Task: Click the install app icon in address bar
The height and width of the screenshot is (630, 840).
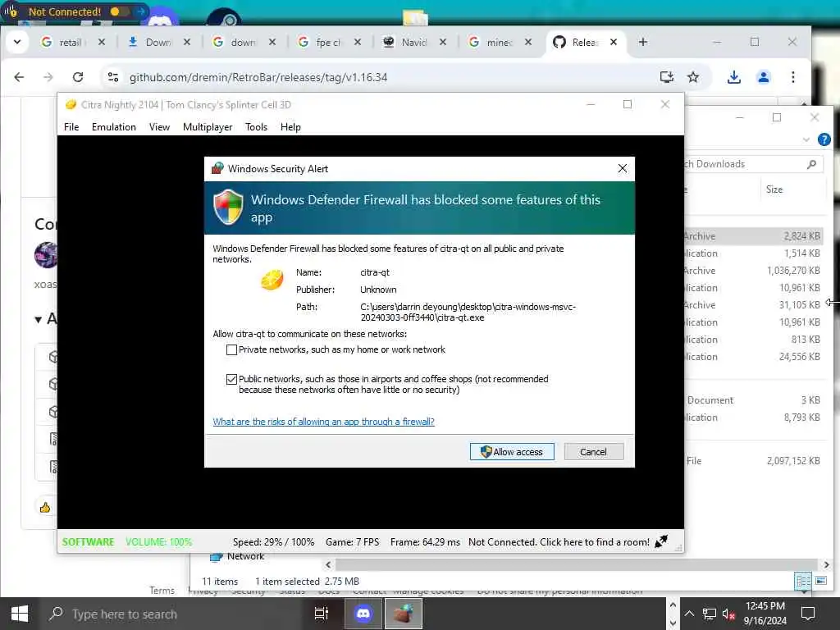Action: (666, 77)
